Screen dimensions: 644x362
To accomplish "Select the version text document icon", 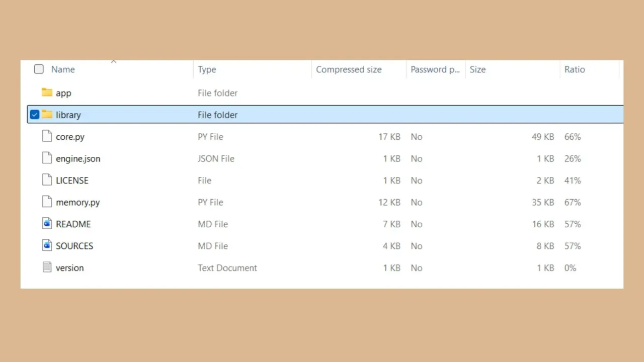I will 47,267.
